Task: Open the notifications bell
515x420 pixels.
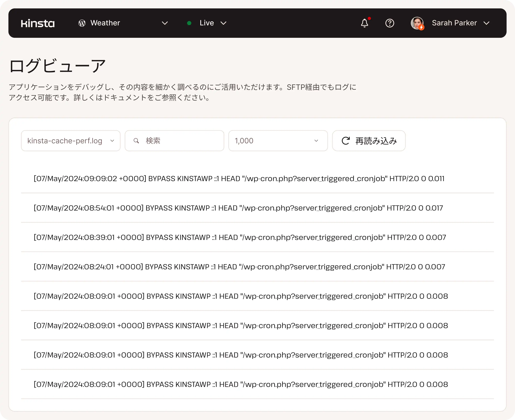Action: click(x=364, y=23)
